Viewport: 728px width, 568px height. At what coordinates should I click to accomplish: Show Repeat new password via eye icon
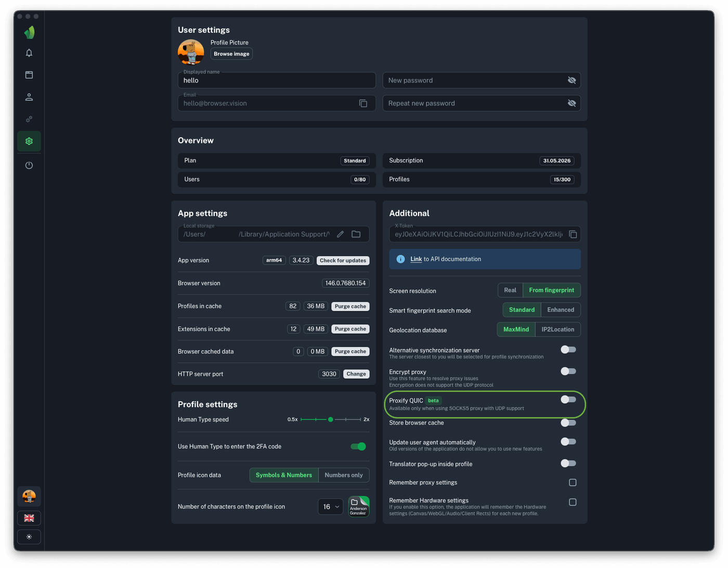coord(571,103)
